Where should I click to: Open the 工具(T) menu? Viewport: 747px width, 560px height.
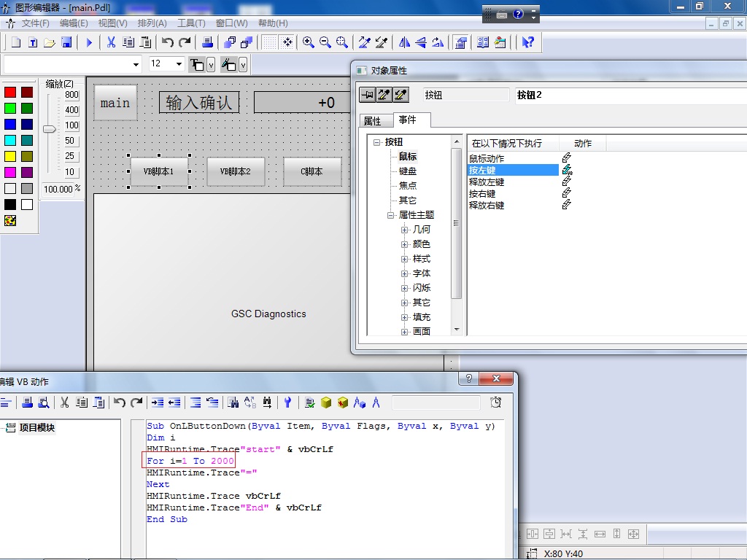(x=191, y=23)
